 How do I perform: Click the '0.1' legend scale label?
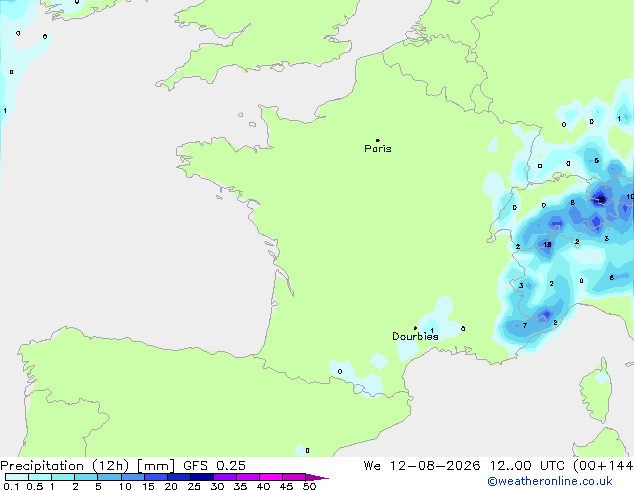[x=11, y=486]
